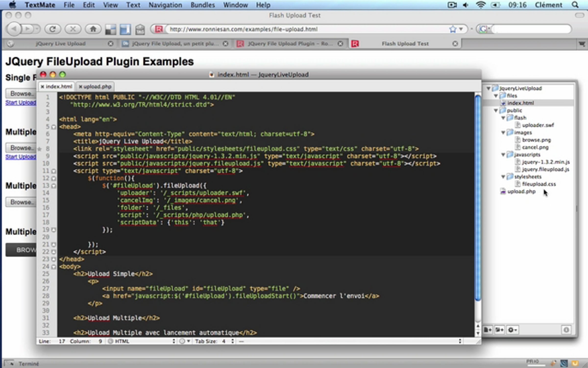Select jquery.fileupload.js in drawer
588x368 pixels.
coord(545,169)
